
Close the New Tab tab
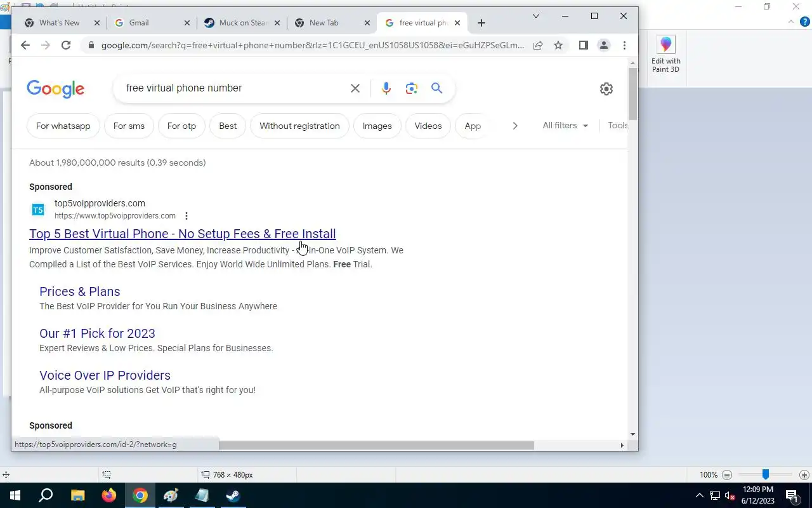tap(367, 23)
